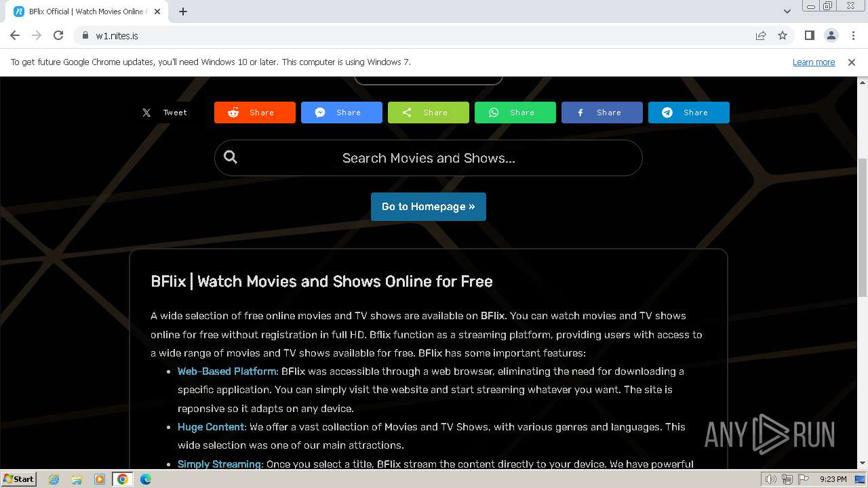The width and height of the screenshot is (868, 488).
Task: Open the media player taskbar icon
Action: (100, 479)
